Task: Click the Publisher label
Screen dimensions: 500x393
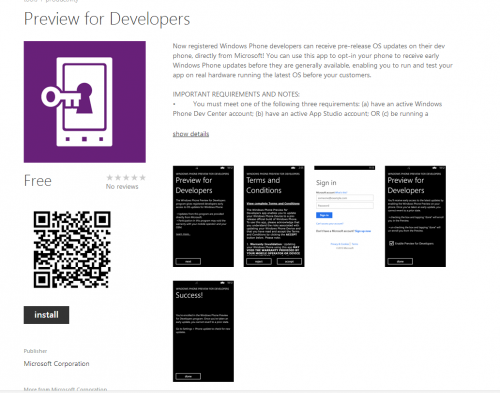Action: tap(35, 351)
